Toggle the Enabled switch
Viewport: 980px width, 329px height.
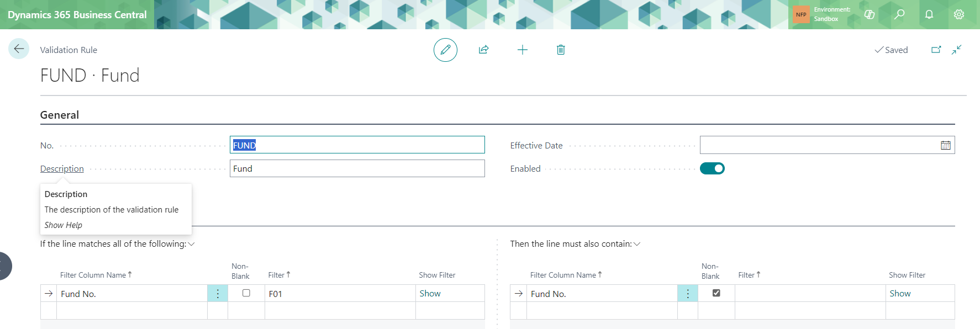click(x=712, y=168)
